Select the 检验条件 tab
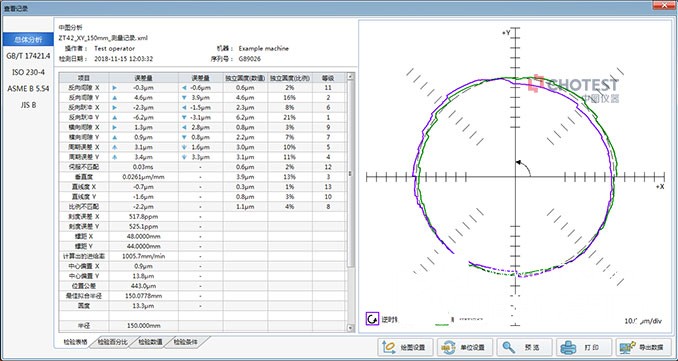Viewport: 678px width, 361px height. coord(185,342)
